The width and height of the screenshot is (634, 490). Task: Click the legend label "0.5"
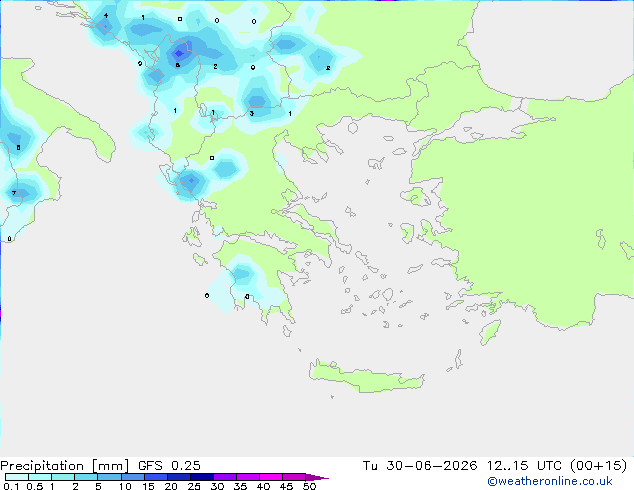35,486
